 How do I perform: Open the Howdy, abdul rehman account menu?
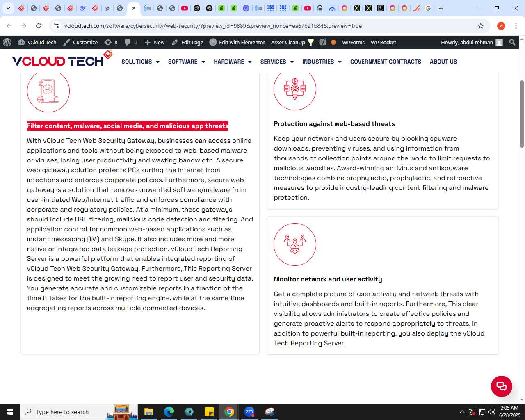pos(472,42)
